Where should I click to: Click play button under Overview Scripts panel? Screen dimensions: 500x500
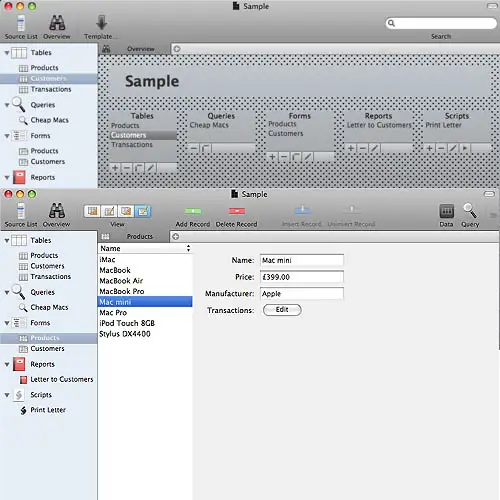pyautogui.click(x=465, y=148)
